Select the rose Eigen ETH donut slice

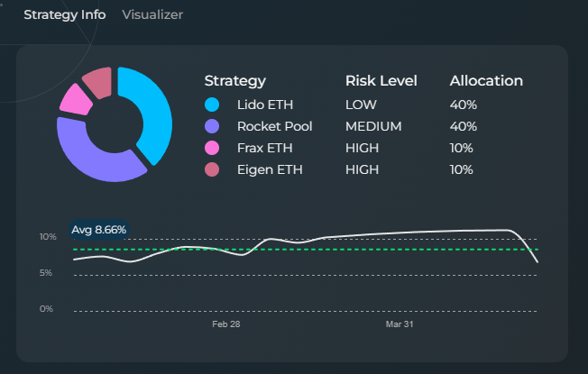(97, 82)
